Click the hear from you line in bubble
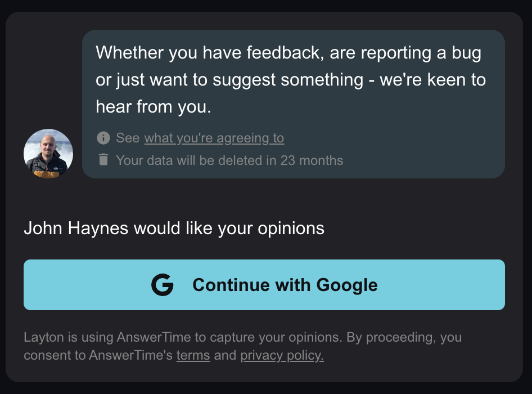 (x=154, y=106)
